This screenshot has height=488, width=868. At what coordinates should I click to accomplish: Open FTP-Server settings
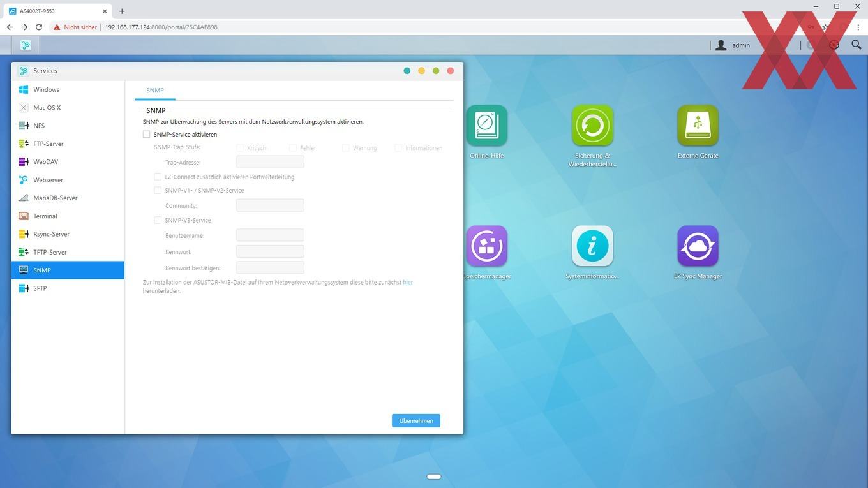pos(68,144)
